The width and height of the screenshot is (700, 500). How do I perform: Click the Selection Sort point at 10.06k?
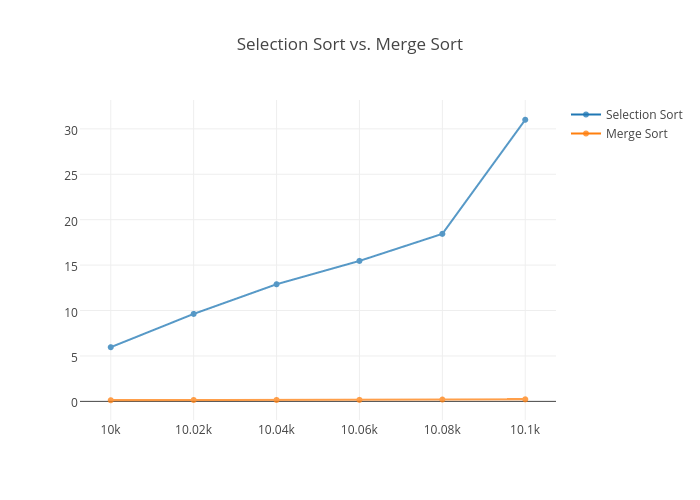pos(359,261)
